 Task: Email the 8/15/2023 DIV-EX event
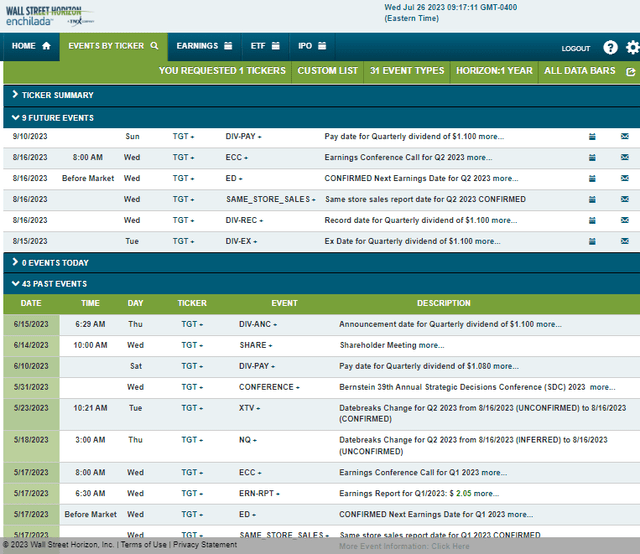pos(624,241)
